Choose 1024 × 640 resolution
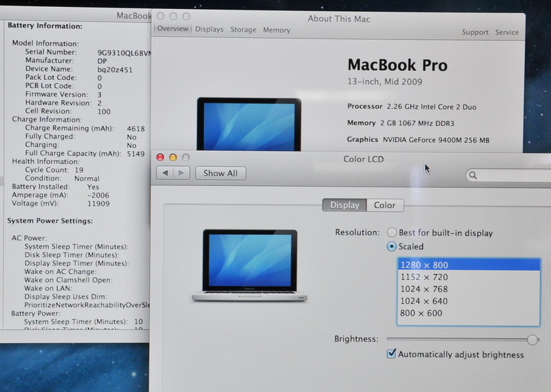 [x=468, y=301]
